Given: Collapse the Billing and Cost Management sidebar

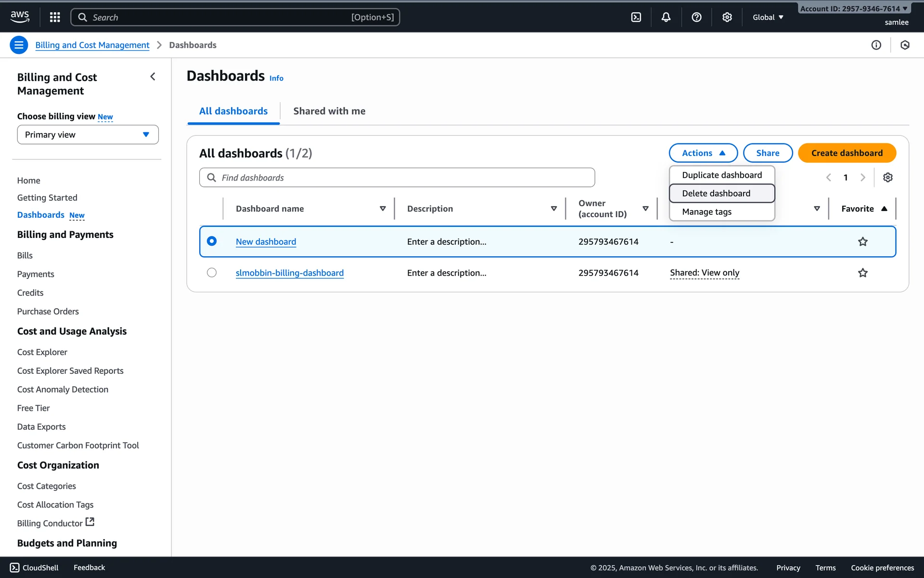Looking at the screenshot, I should pyautogui.click(x=153, y=77).
